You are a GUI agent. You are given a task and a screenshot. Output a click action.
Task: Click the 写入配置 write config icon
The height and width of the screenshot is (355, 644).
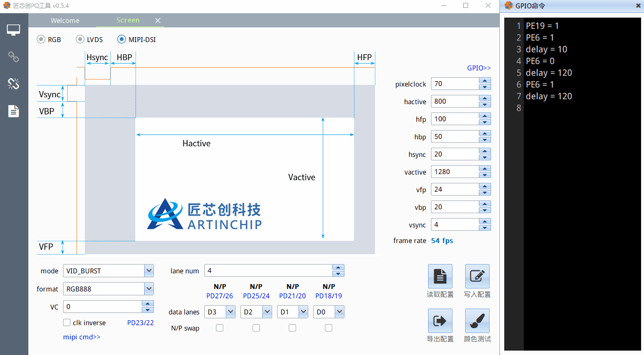point(477,276)
